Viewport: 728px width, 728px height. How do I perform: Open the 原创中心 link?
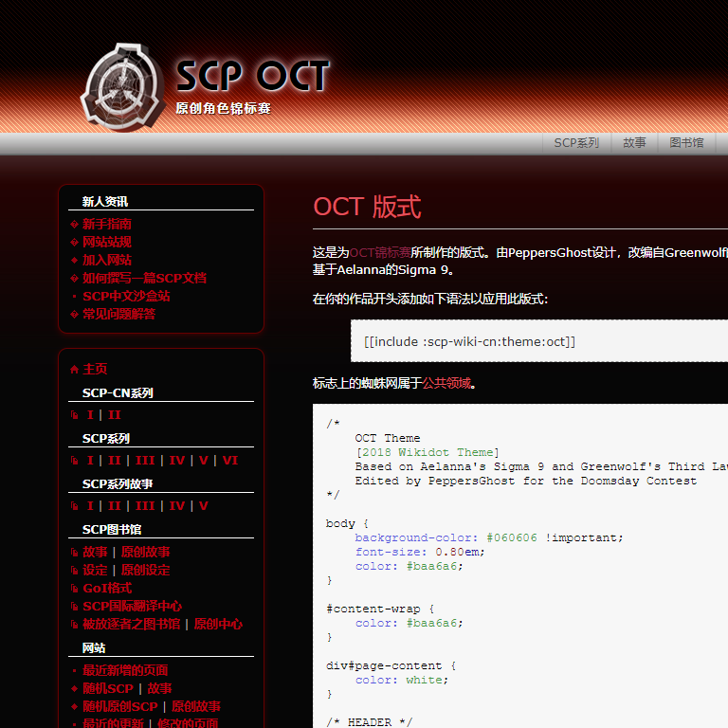[x=218, y=625]
